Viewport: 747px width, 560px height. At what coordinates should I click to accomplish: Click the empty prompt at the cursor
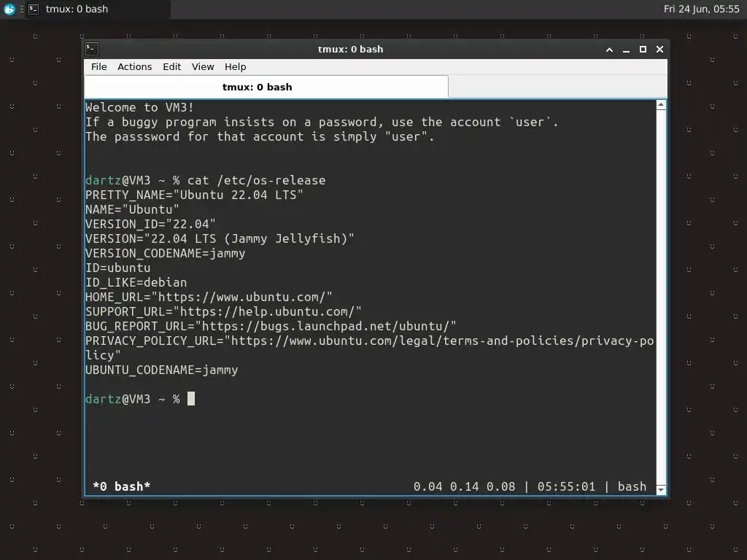(x=191, y=399)
